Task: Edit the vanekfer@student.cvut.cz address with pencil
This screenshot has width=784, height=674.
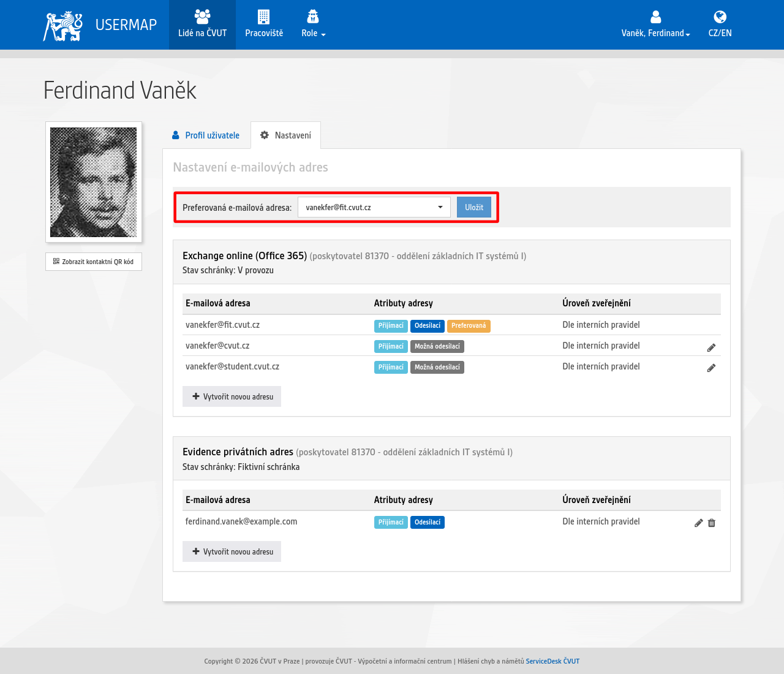Action: click(711, 368)
